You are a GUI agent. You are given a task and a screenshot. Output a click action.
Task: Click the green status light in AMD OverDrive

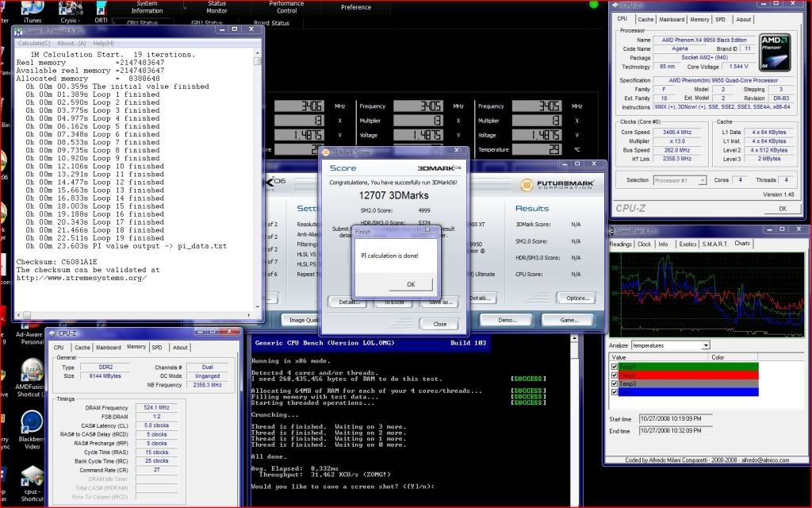pyautogui.click(x=593, y=5)
